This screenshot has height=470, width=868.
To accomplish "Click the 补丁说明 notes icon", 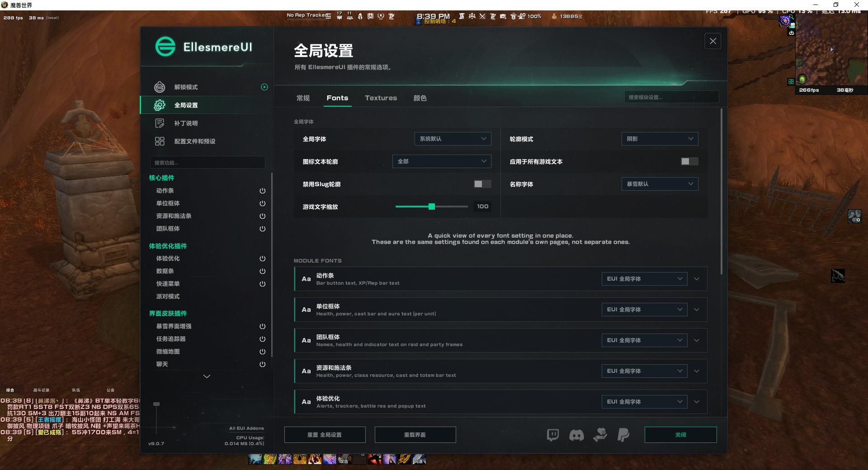I will [160, 123].
